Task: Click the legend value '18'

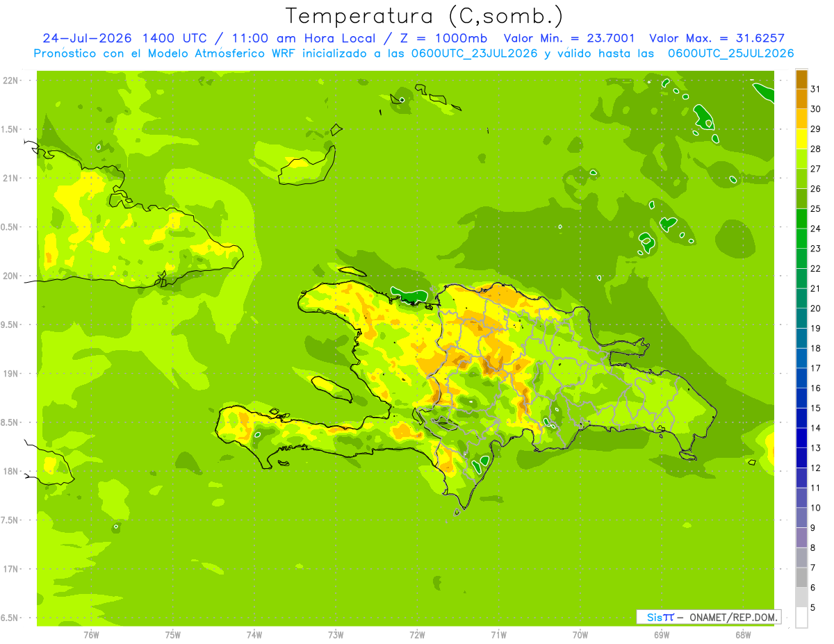Action: click(815, 348)
